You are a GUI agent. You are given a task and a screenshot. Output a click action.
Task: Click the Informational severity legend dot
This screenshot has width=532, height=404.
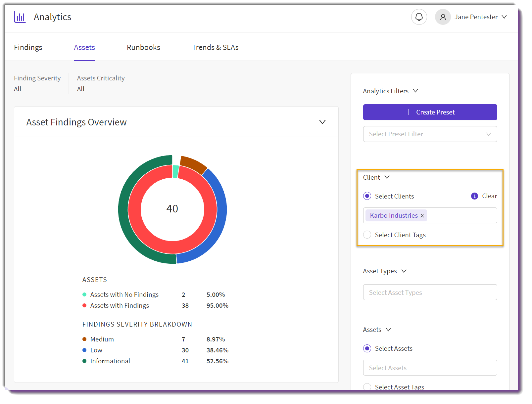pos(84,361)
